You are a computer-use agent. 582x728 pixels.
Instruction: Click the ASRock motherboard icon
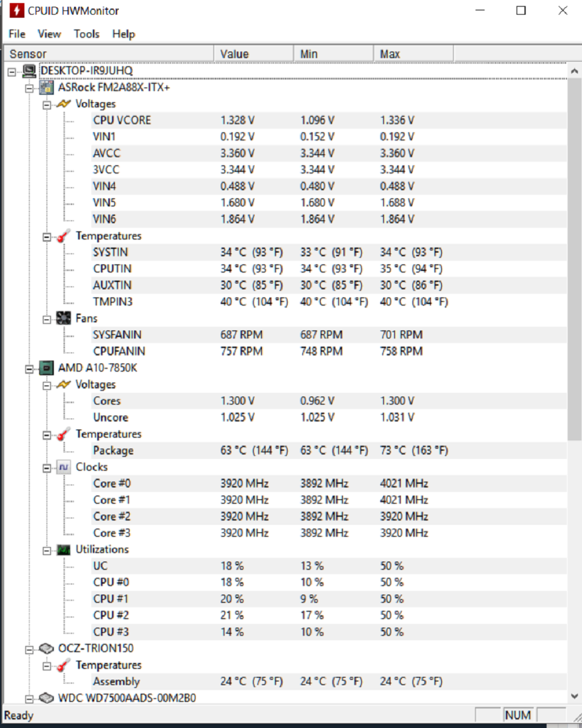[x=46, y=87]
